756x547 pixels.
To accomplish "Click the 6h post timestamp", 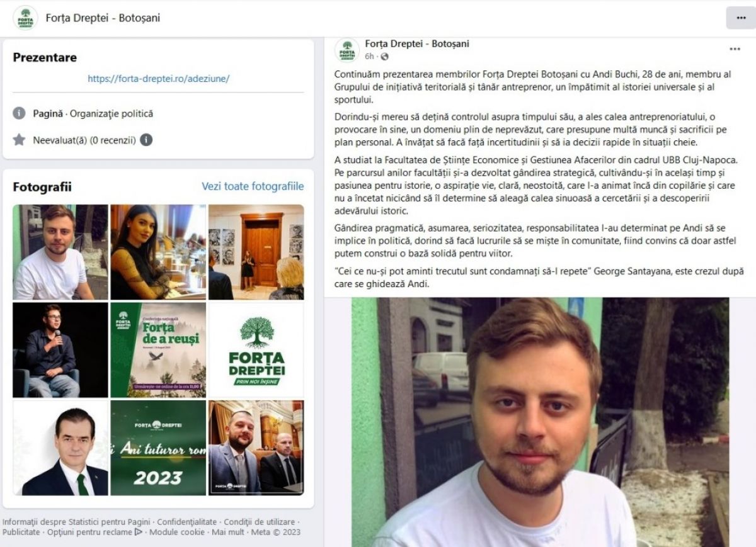I will tap(369, 57).
